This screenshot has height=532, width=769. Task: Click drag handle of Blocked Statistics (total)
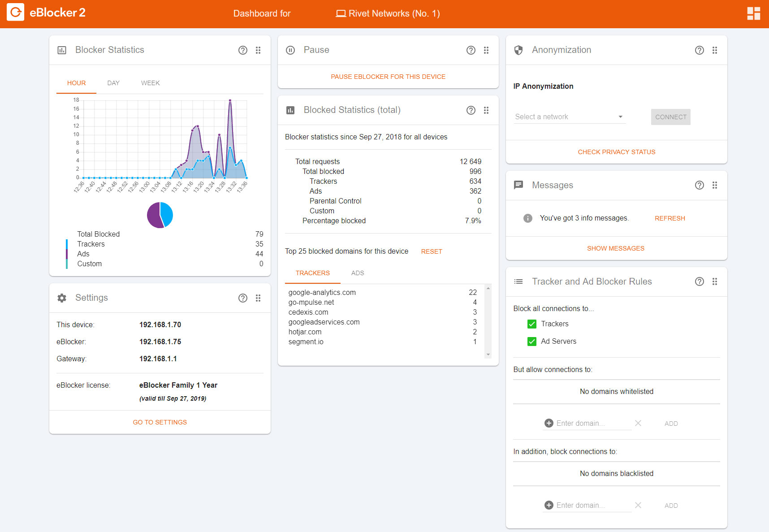click(x=486, y=110)
